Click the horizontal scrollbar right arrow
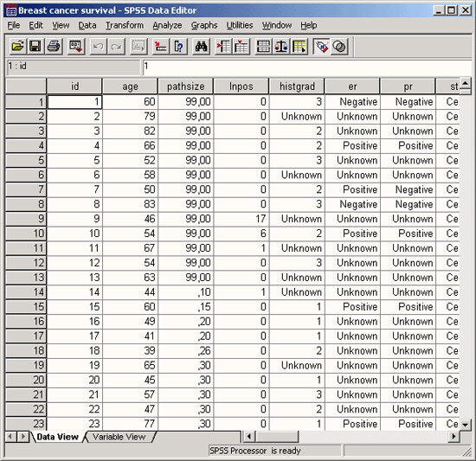 [454, 437]
